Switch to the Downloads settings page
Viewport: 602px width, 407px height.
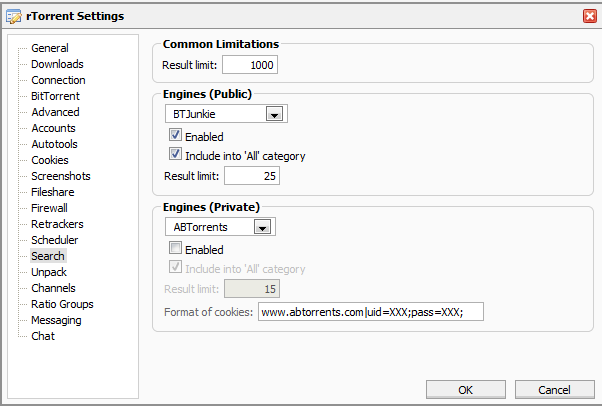point(57,64)
